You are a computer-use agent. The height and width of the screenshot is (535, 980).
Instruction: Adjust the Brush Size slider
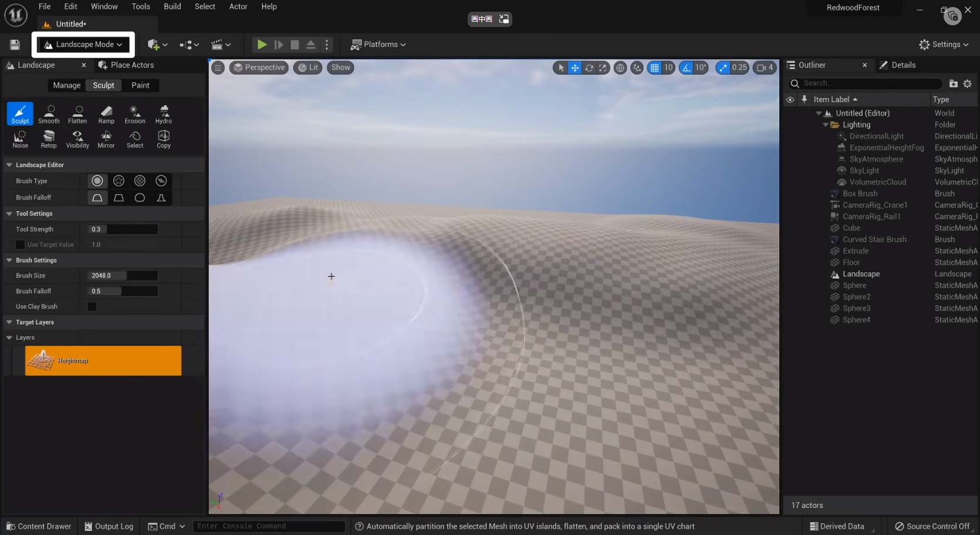click(123, 276)
